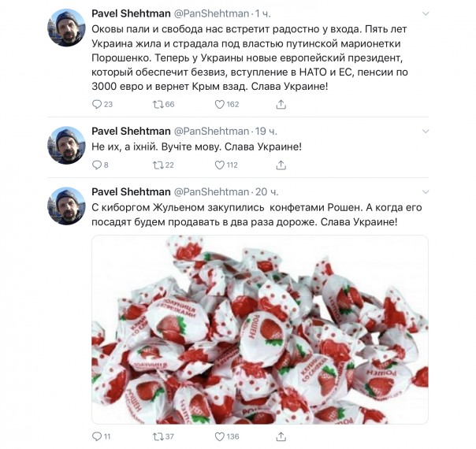Share the 'Вучите мову' tweet
The height and width of the screenshot is (449, 476).
pos(281,165)
